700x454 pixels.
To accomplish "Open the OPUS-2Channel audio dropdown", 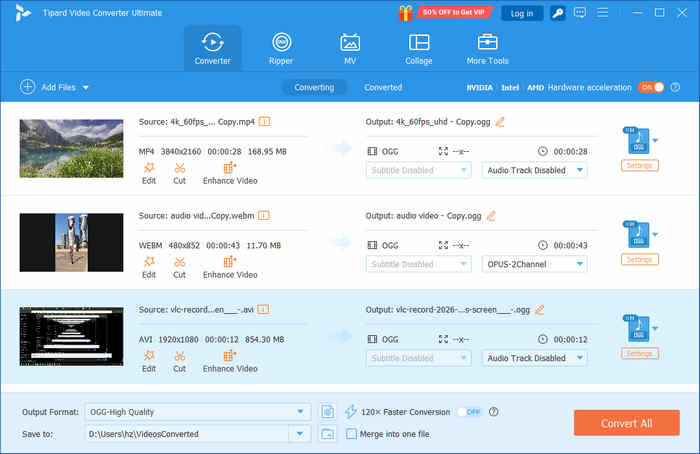I will coord(534,264).
